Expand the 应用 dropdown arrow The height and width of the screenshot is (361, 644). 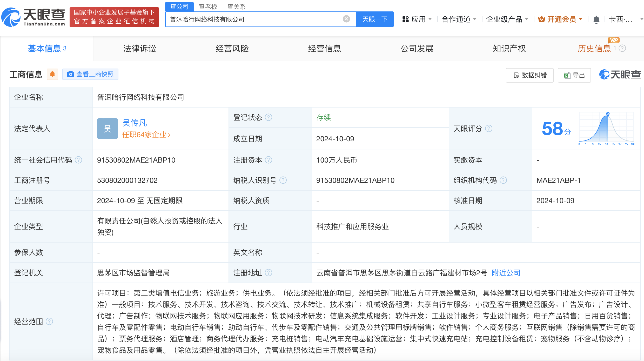tap(430, 19)
